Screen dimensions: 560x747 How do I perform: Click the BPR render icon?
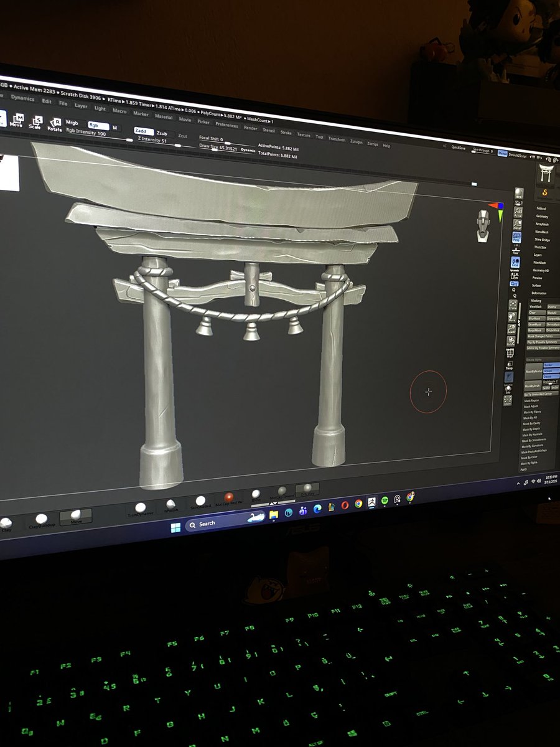click(519, 193)
